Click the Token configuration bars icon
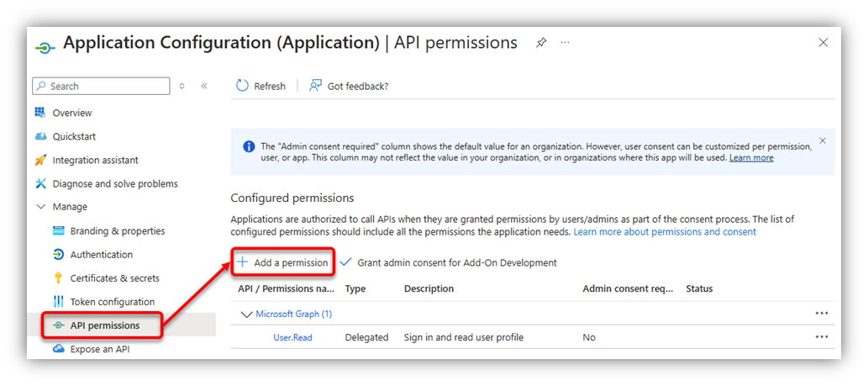Screen dimensions: 868x386 pyautogui.click(x=58, y=302)
